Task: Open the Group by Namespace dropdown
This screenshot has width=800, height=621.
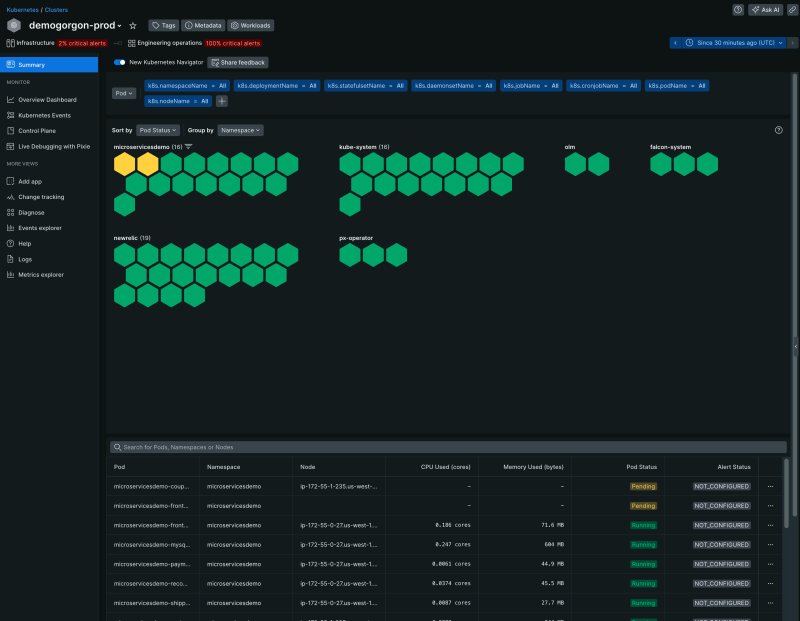Action: click(240, 130)
